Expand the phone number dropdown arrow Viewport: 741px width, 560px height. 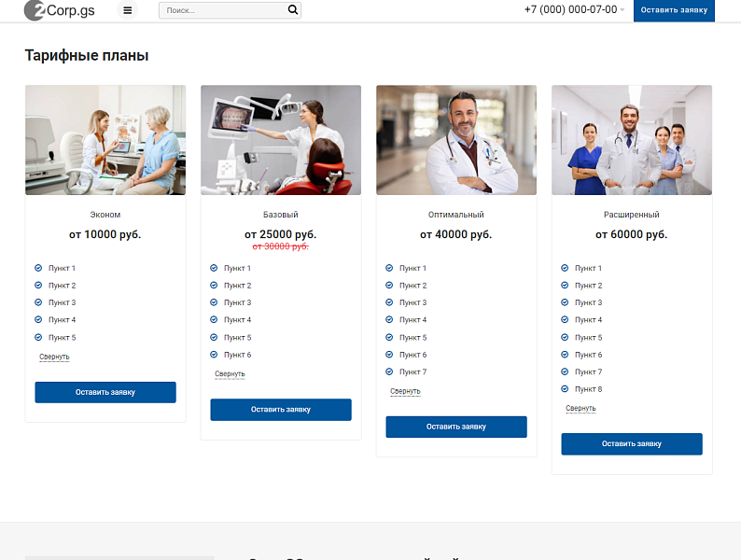pyautogui.click(x=622, y=10)
